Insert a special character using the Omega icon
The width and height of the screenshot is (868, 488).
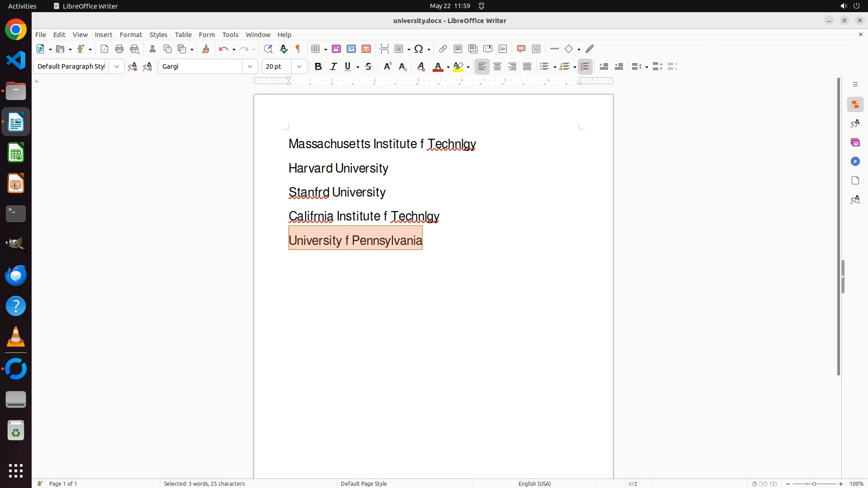click(x=419, y=49)
